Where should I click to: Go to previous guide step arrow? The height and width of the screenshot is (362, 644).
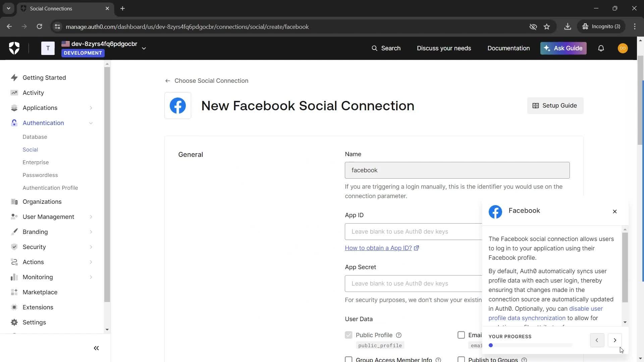point(597,341)
